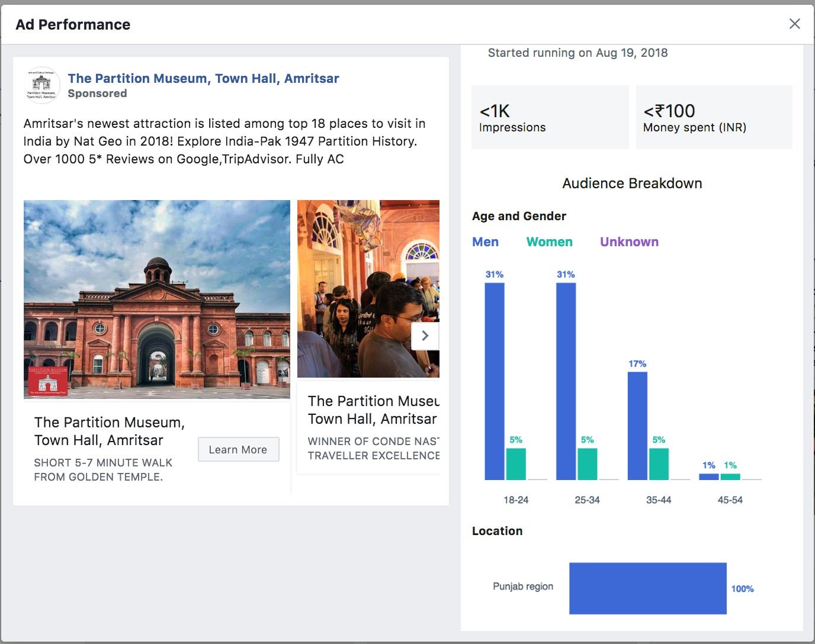Click the second card's Partition Museum headline

click(x=373, y=410)
